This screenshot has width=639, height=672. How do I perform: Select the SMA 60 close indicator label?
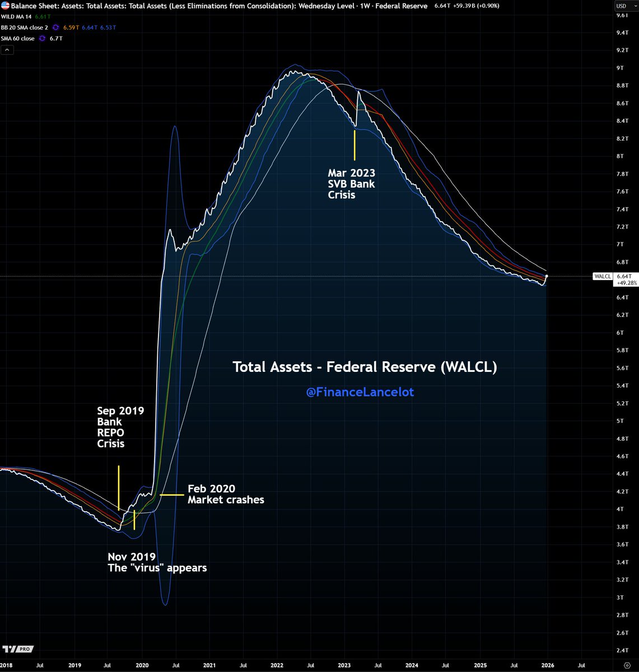[18, 39]
